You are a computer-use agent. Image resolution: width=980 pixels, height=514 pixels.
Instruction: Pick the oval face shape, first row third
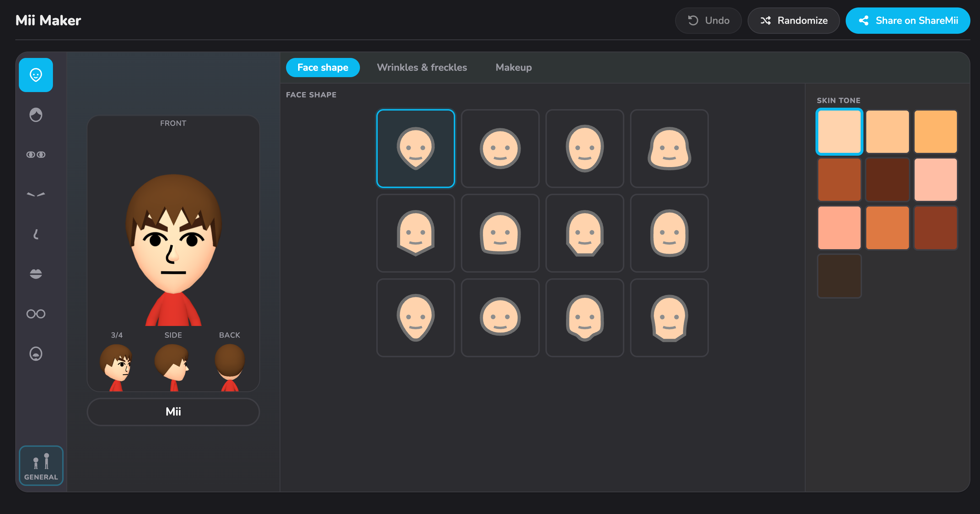click(x=585, y=148)
